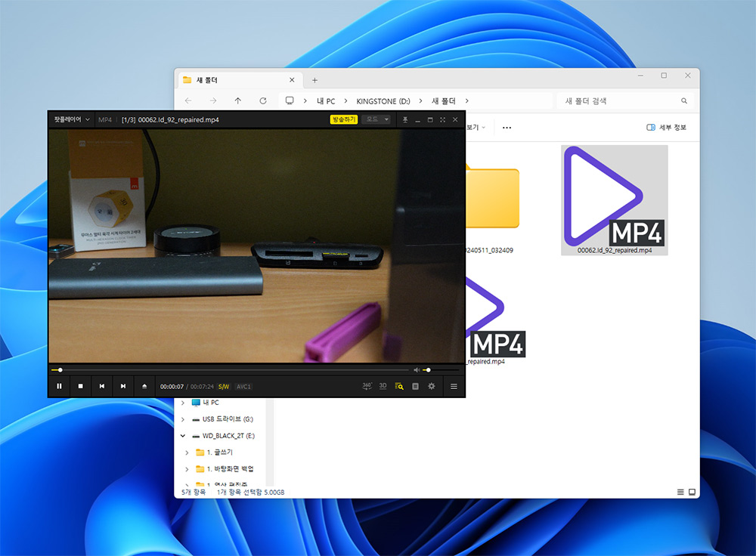Open the playlist search icon
The image size is (756, 556).
[x=399, y=386]
